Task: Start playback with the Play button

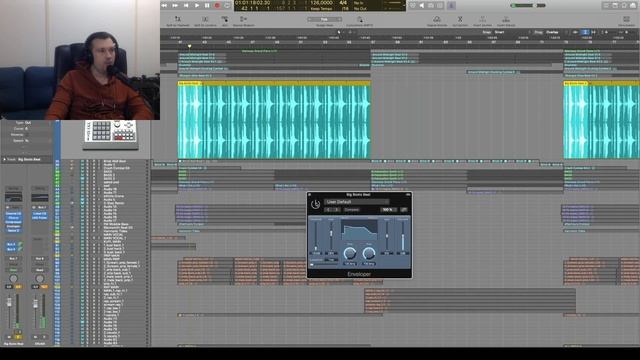Action: (196, 5)
